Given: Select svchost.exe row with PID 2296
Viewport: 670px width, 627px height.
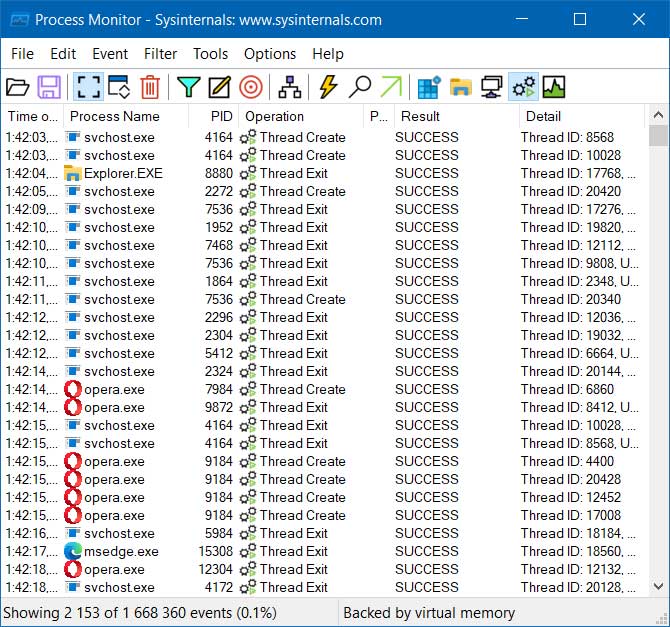Looking at the screenshot, I should [323, 317].
